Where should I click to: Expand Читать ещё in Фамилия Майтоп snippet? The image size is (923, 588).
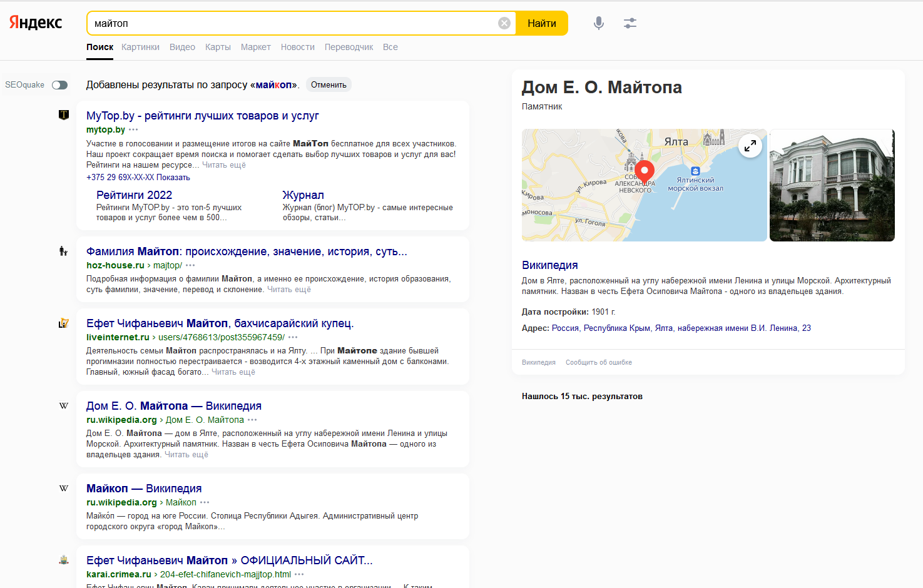point(289,290)
